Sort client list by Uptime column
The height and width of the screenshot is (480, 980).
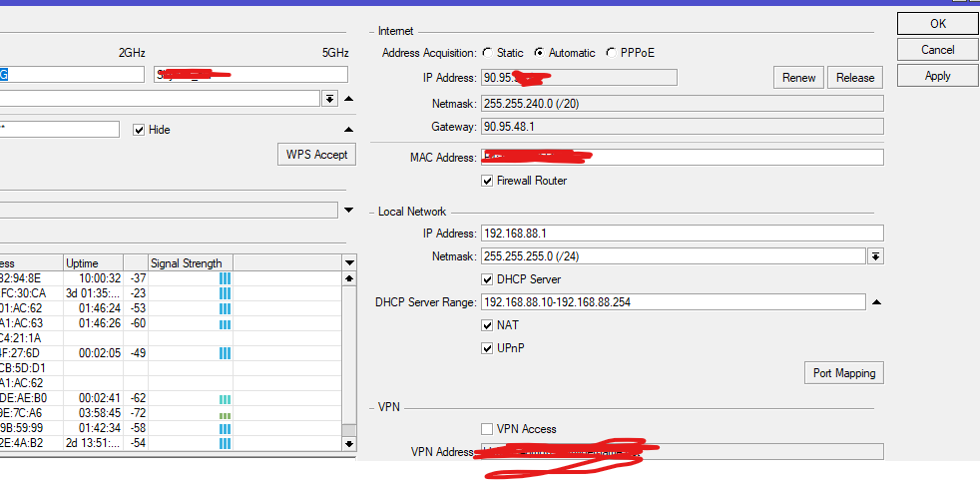point(93,263)
